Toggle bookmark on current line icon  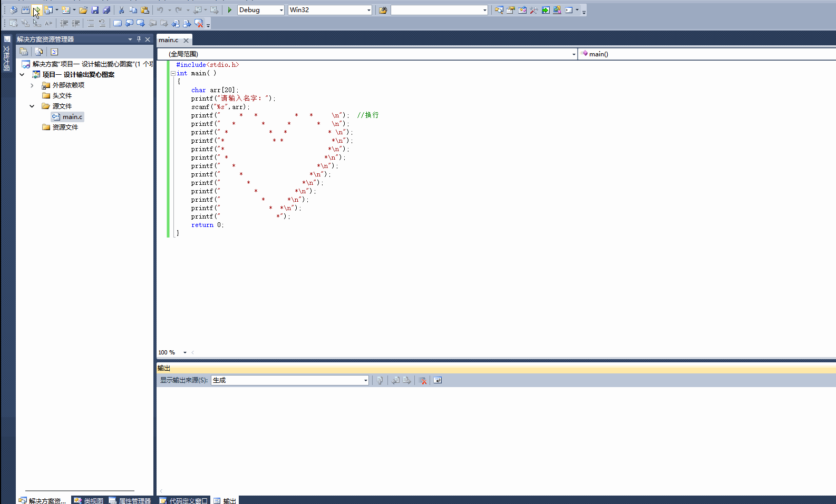click(118, 23)
